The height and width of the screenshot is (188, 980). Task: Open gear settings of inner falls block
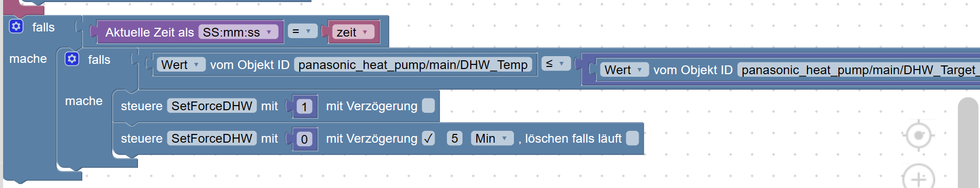[72, 59]
